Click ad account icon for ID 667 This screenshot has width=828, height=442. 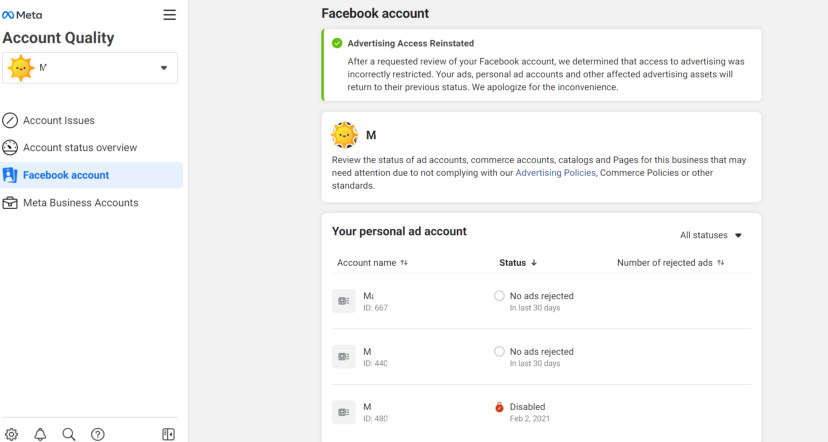pyautogui.click(x=344, y=301)
